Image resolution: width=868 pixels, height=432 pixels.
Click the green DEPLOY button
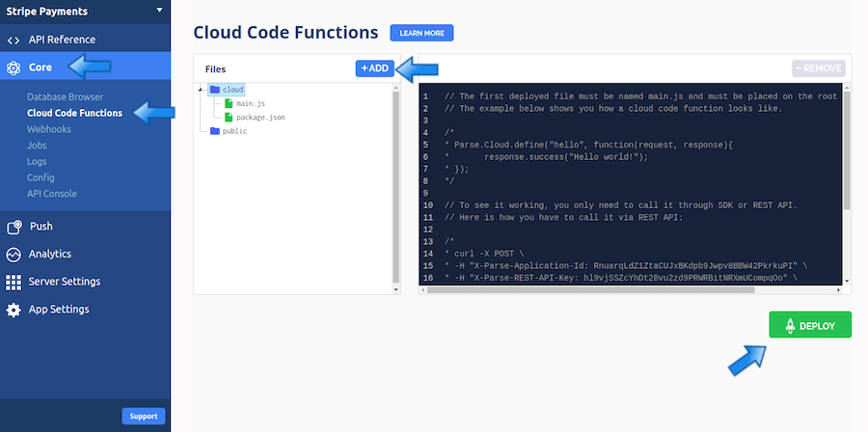click(x=810, y=325)
